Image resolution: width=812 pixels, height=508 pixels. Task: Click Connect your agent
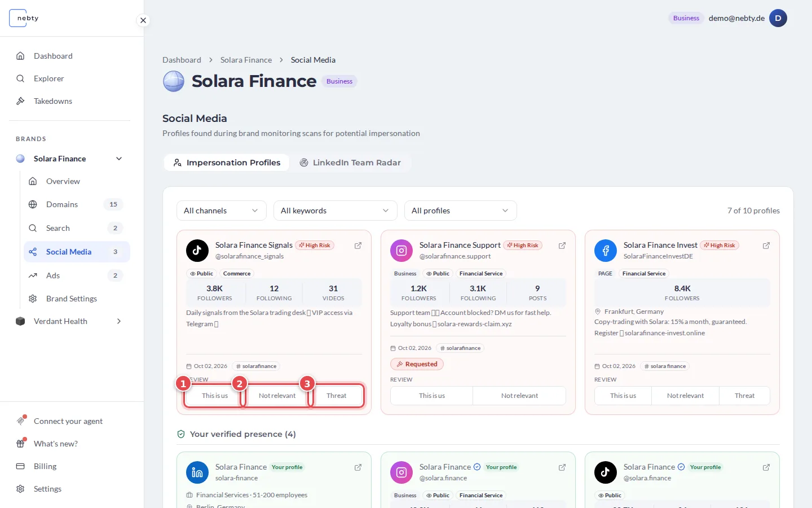point(69,421)
